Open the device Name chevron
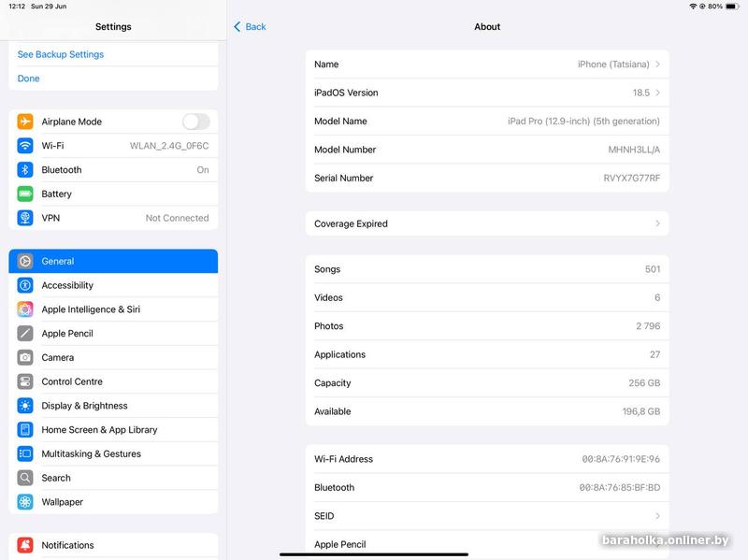 [658, 64]
